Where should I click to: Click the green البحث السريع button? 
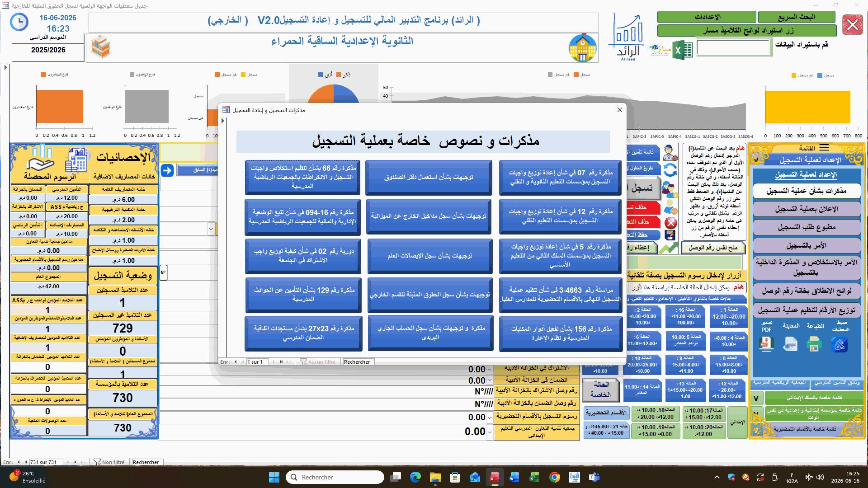[797, 17]
